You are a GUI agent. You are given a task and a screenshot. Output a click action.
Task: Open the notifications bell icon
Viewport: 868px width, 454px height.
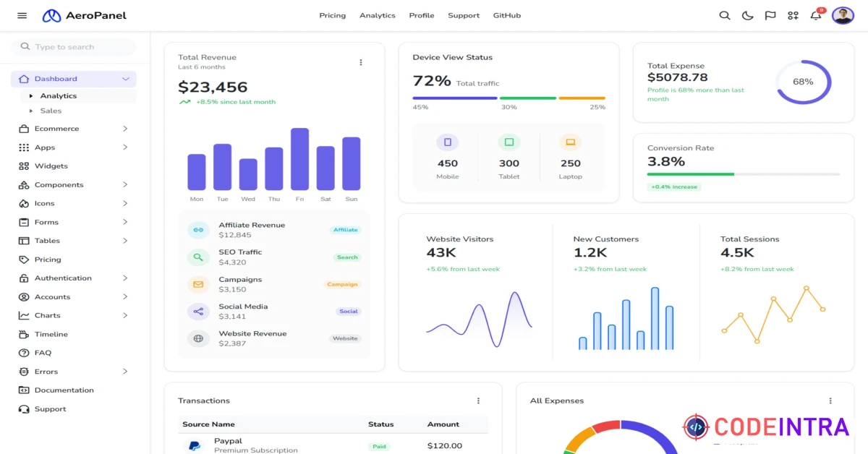pyautogui.click(x=816, y=15)
